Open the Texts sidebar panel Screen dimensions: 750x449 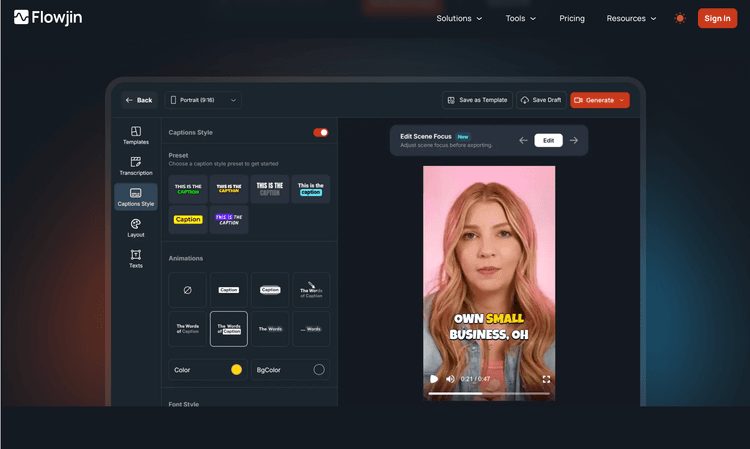pyautogui.click(x=136, y=259)
